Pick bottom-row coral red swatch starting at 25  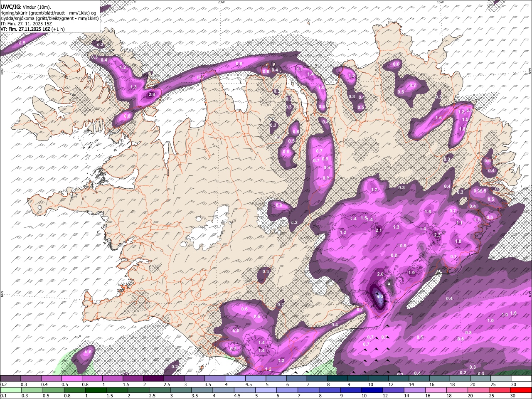coord(500,390)
